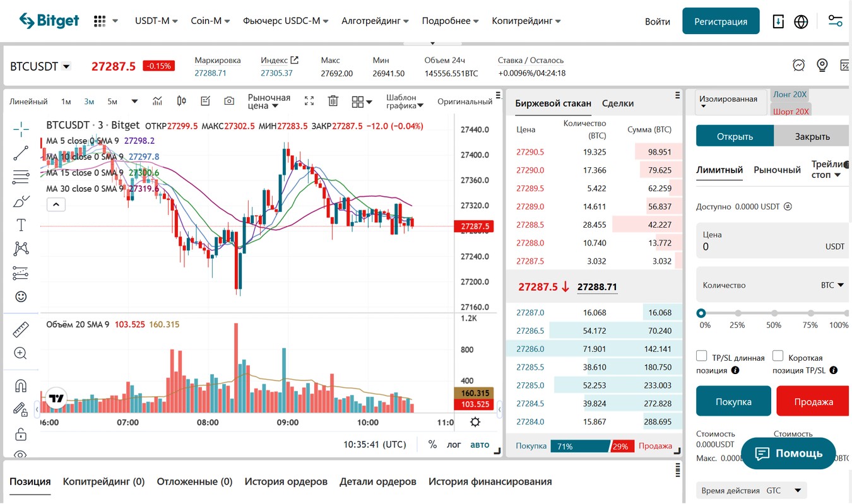Image resolution: width=852 pixels, height=504 pixels.
Task: Switch to the Trades tab
Action: 618,103
